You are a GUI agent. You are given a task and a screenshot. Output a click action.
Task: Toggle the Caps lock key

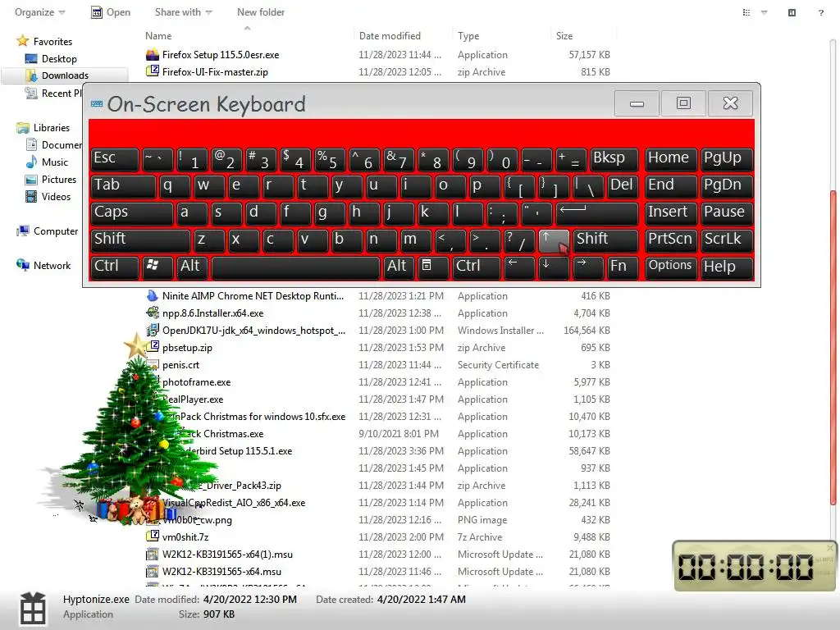coord(132,214)
